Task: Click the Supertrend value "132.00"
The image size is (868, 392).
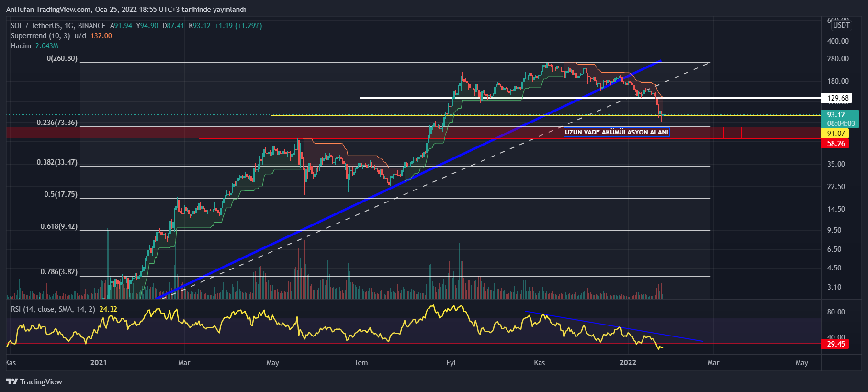Action: coord(101,36)
